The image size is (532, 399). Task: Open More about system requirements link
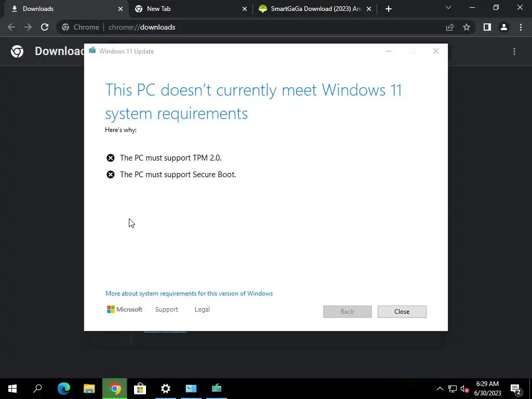pyautogui.click(x=189, y=294)
